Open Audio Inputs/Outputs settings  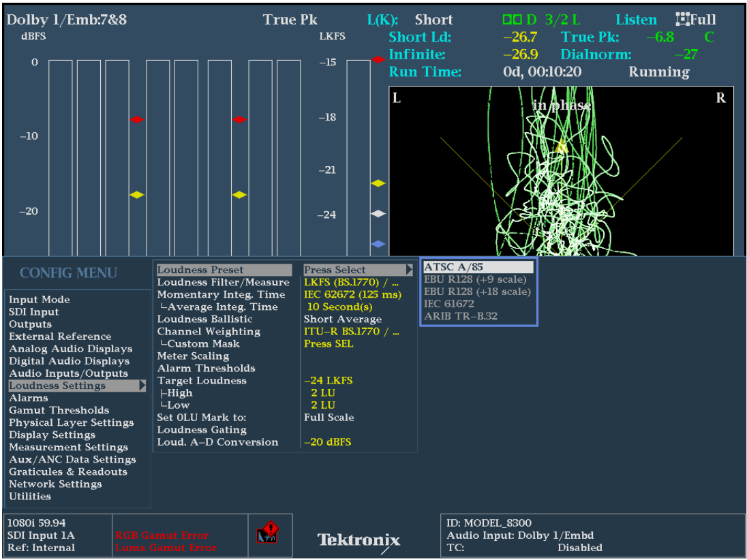click(69, 373)
